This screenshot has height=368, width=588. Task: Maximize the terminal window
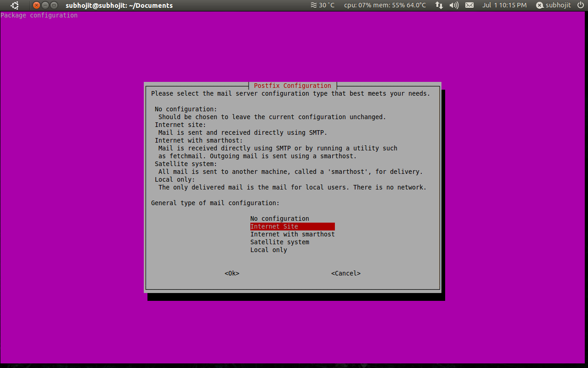(54, 6)
